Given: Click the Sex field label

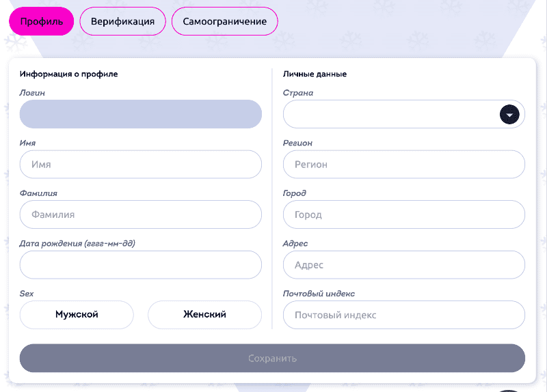Looking at the screenshot, I should tap(27, 294).
